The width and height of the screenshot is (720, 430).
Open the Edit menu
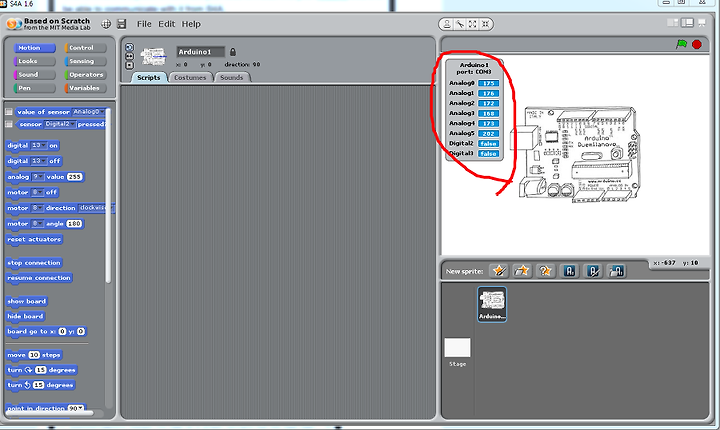[x=167, y=24]
